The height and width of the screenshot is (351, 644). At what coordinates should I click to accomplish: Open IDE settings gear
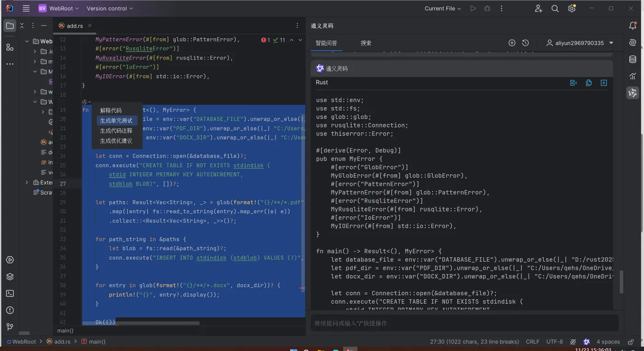(572, 8)
